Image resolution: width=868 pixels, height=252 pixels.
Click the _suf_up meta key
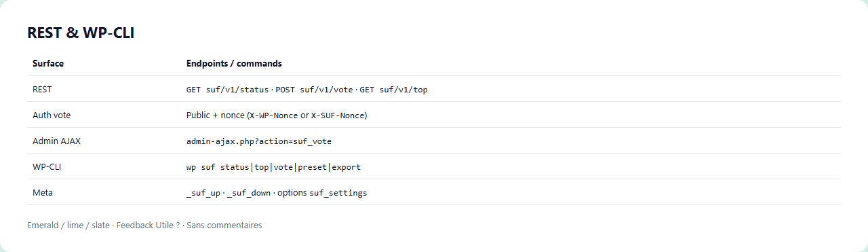pyautogui.click(x=203, y=193)
